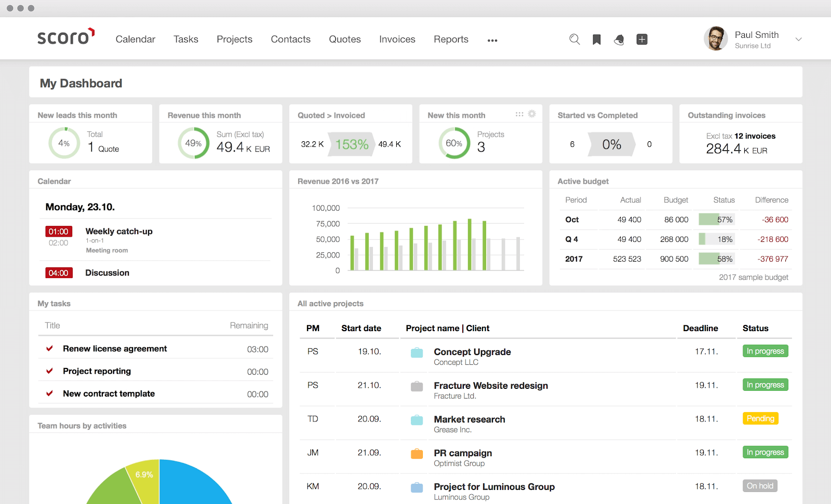This screenshot has height=504, width=831.
Task: Open the bookmarks menu
Action: (596, 39)
